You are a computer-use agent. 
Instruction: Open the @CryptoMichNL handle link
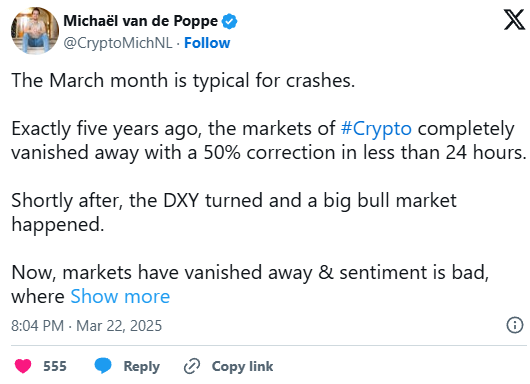point(118,43)
